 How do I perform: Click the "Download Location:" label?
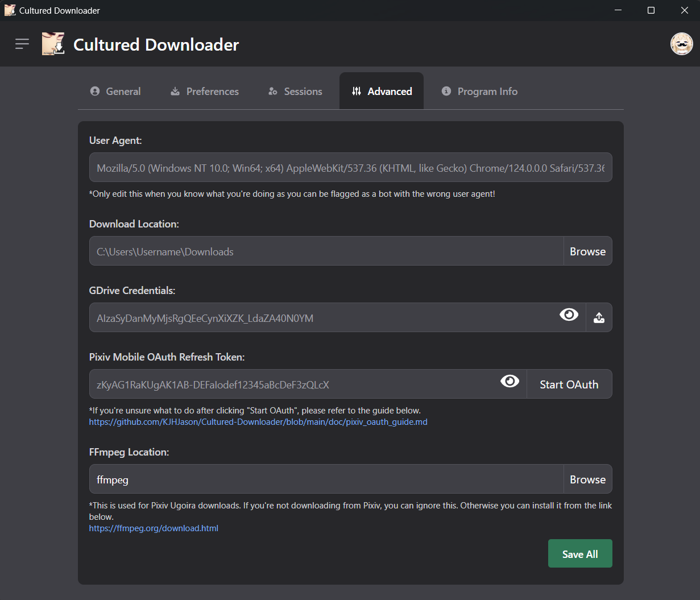coord(134,224)
